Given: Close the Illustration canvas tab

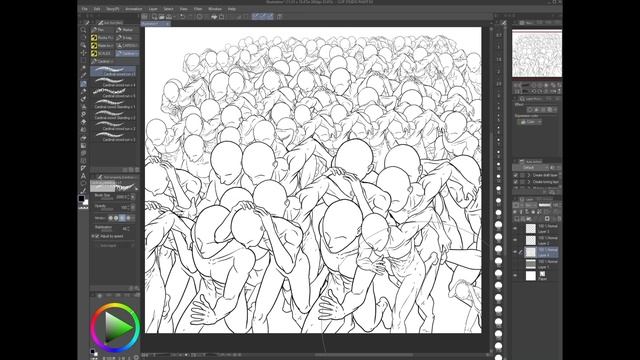Looking at the screenshot, I should point(168,24).
